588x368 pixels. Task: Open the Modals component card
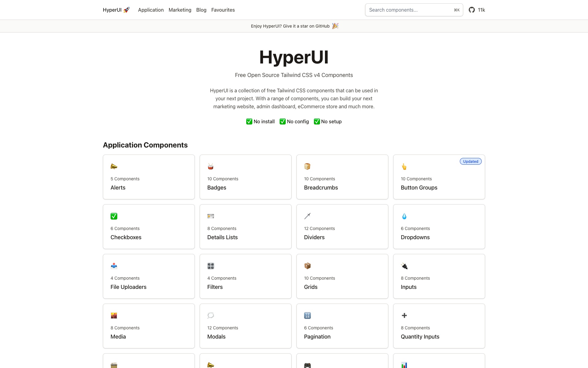(x=245, y=326)
